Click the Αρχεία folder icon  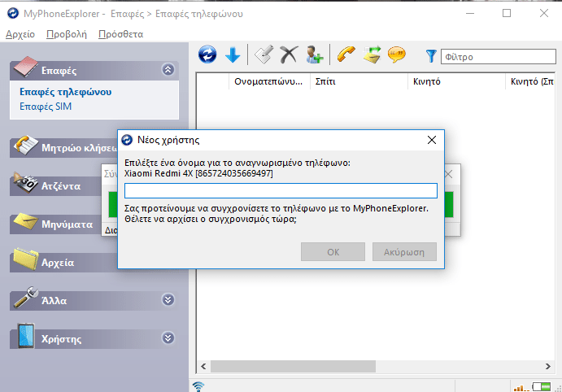25,259
